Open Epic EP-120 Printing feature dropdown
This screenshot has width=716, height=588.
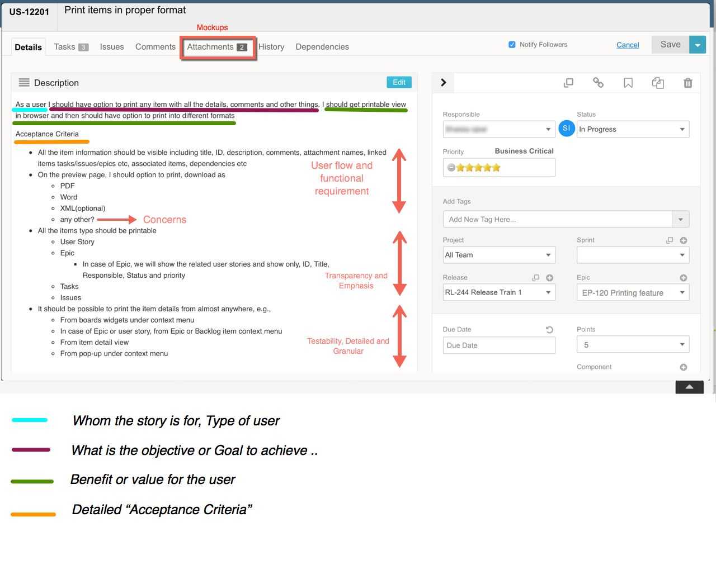633,292
